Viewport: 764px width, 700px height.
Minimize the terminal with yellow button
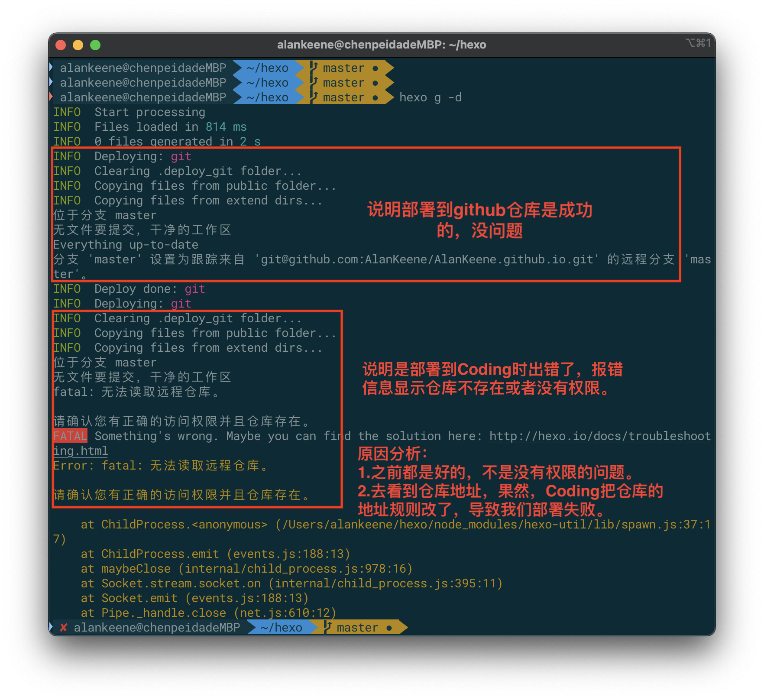78,45
